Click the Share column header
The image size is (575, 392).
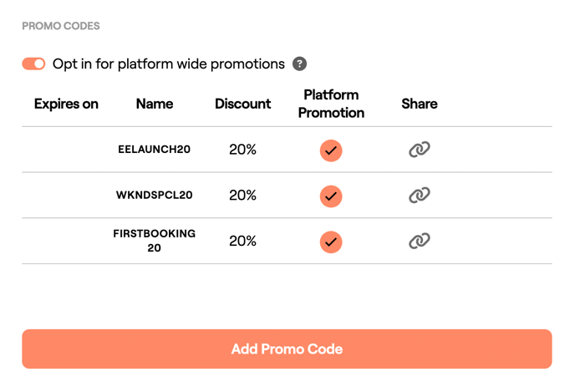pos(419,104)
